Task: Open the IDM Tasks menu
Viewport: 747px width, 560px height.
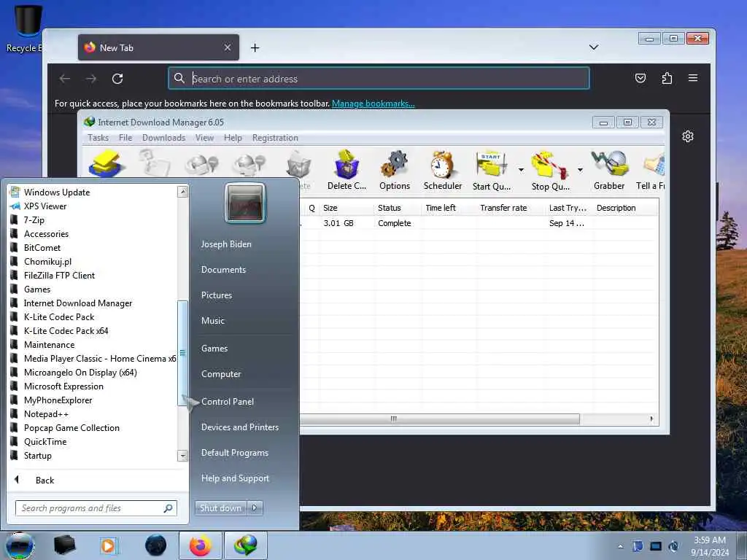Action: [98, 138]
